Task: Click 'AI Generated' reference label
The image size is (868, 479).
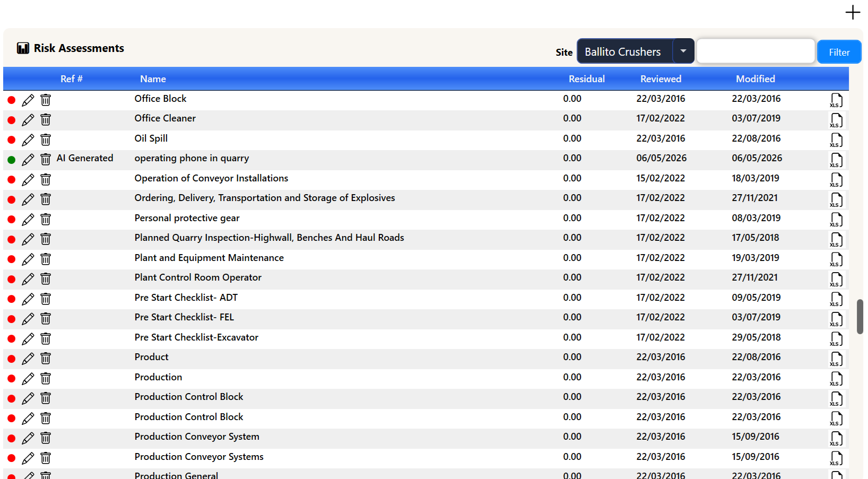Action: (x=85, y=158)
